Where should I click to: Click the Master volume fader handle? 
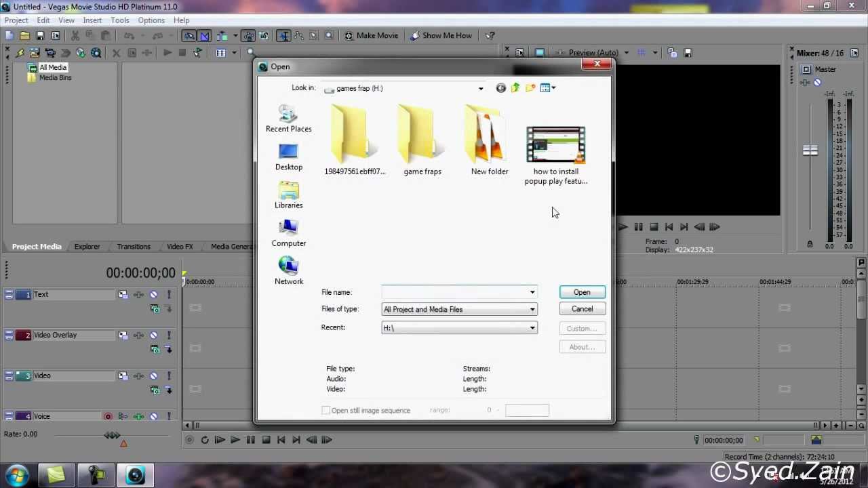click(x=810, y=150)
